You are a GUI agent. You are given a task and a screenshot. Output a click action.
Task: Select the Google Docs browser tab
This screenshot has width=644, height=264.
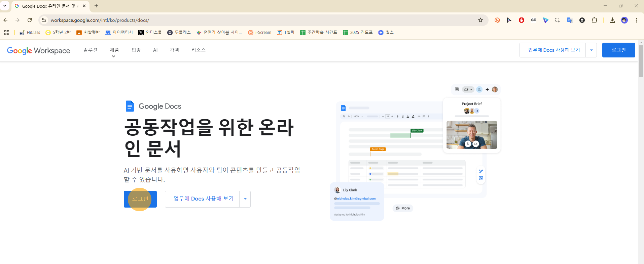click(50, 6)
